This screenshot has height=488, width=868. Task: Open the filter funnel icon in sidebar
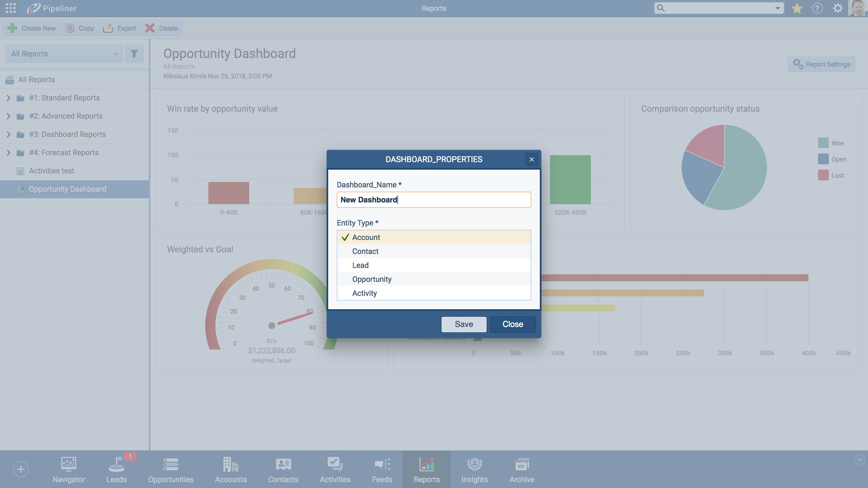tap(134, 54)
